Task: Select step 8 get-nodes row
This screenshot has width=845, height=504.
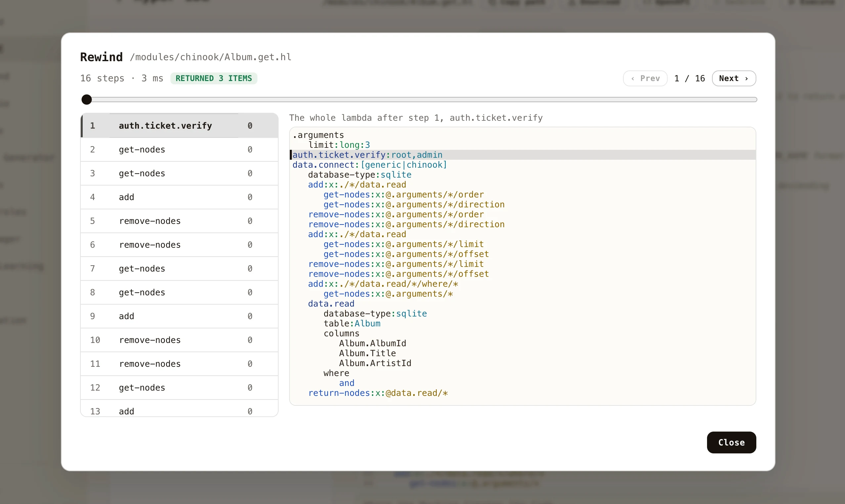Action: point(179,292)
